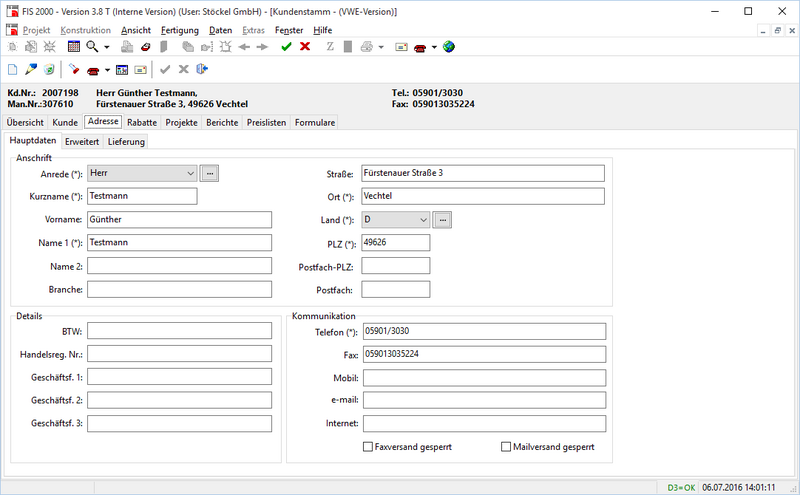Click the red telephone icon in second toolbar
The image size is (800, 495).
point(93,70)
